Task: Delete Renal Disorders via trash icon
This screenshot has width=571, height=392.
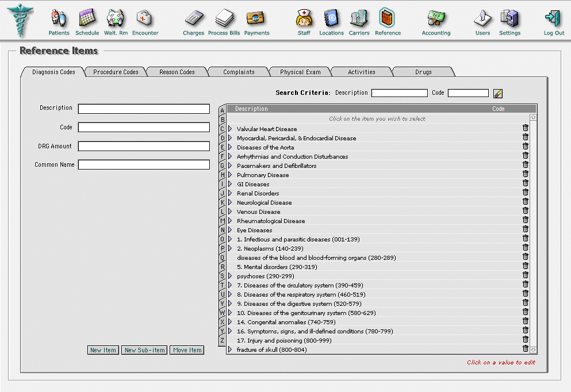Action: tap(526, 192)
